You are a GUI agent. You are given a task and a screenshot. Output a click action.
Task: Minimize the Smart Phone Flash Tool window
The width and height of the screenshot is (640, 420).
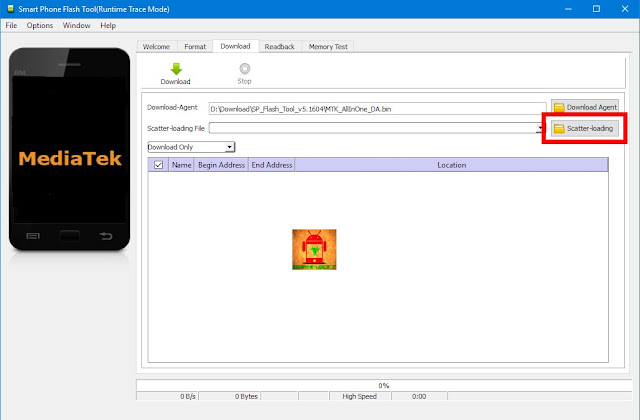[x=568, y=9]
